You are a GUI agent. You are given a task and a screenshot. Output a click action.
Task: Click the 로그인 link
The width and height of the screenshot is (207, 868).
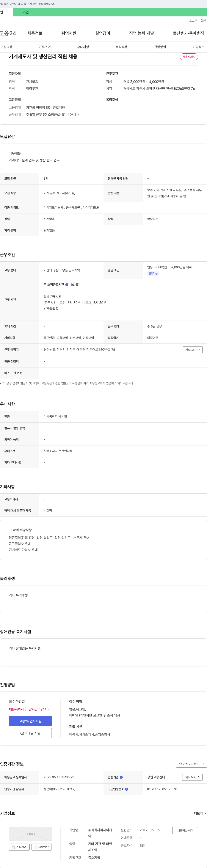tap(193, 21)
